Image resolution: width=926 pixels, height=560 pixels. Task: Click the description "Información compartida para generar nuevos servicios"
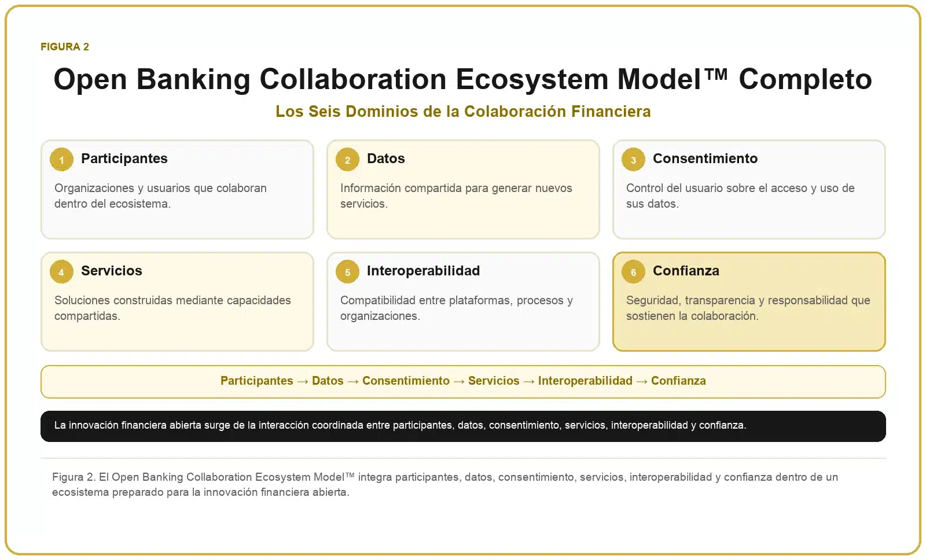(x=456, y=196)
